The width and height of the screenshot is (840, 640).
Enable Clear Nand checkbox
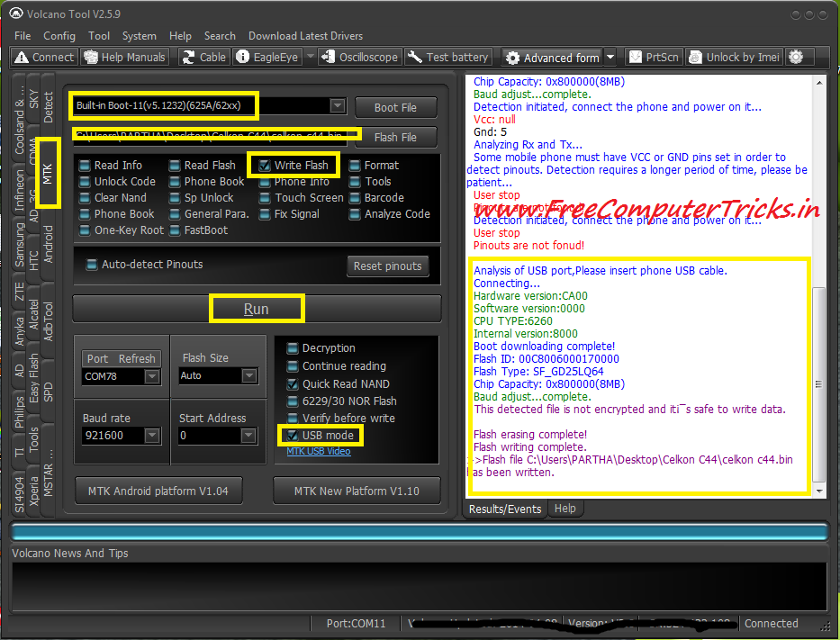(x=85, y=198)
